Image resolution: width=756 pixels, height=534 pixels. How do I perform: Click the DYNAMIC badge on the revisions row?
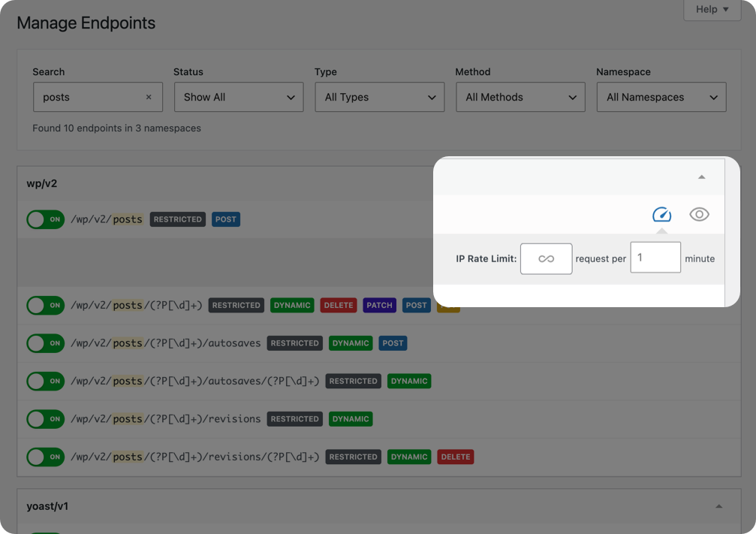click(x=351, y=418)
